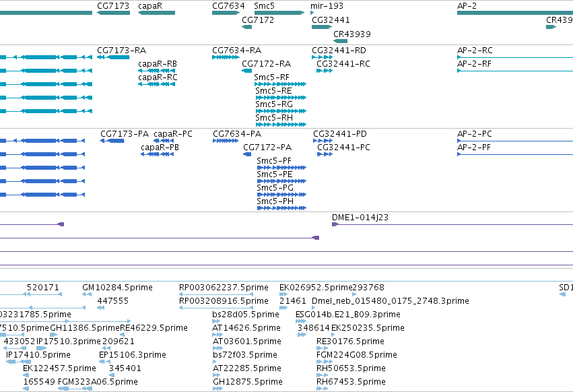Click the 447555 feature label
The image size is (573, 392).
[113, 301]
